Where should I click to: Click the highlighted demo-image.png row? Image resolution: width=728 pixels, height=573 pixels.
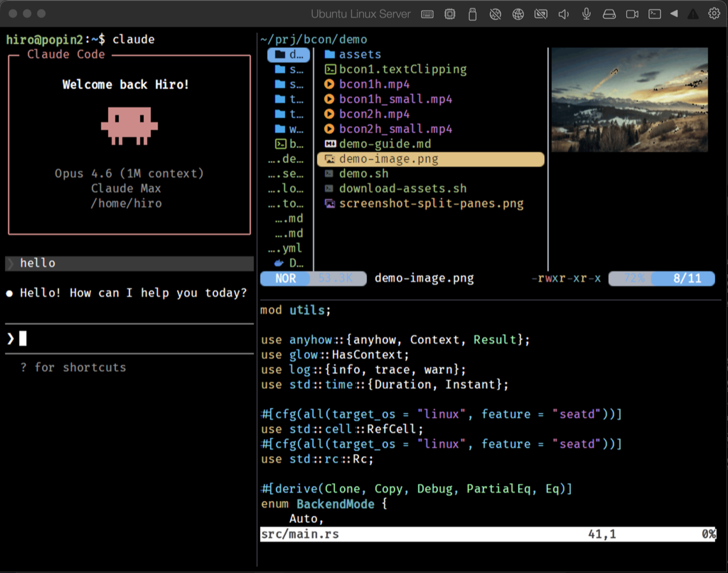[x=431, y=159]
